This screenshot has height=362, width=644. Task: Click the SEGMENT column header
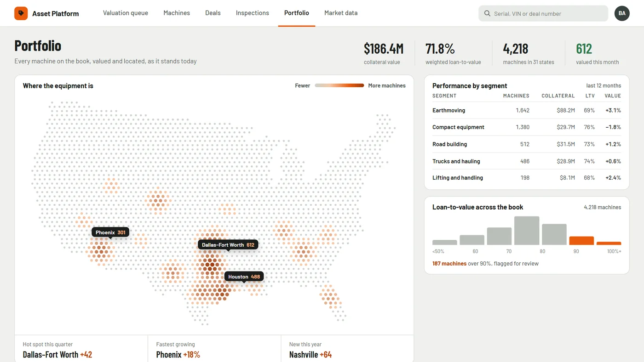tap(444, 96)
